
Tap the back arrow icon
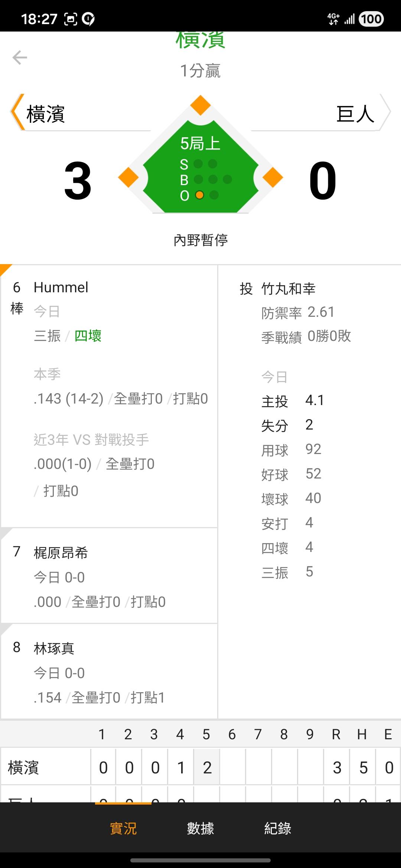20,58
